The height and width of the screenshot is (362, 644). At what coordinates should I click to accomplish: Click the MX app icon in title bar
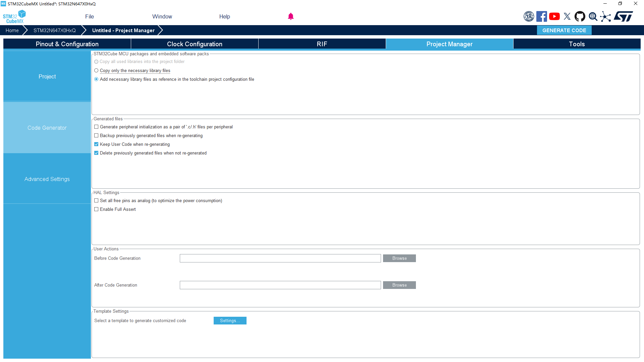[x=3, y=4]
